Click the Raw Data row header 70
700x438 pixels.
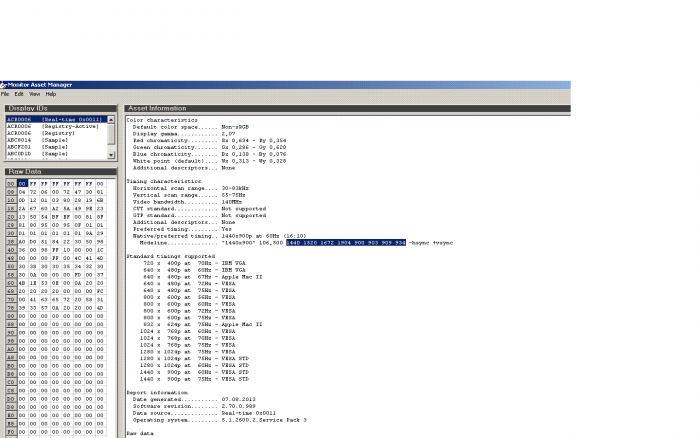[11, 300]
